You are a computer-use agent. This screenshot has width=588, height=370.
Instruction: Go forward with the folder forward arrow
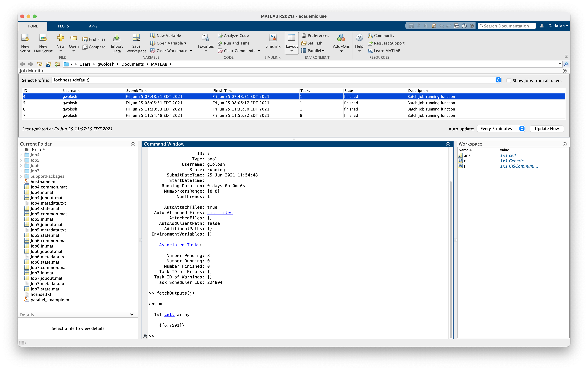pyautogui.click(x=31, y=64)
